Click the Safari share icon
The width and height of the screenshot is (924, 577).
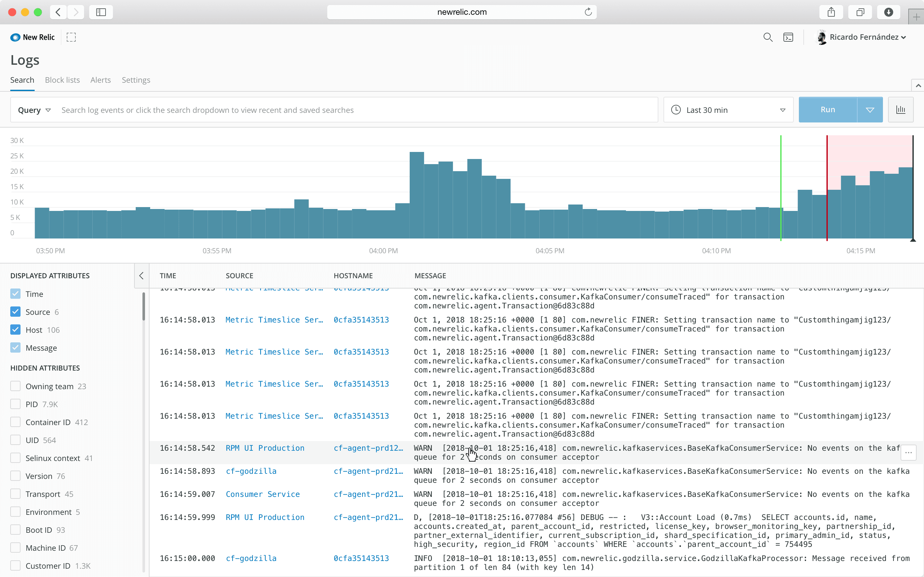pos(831,12)
